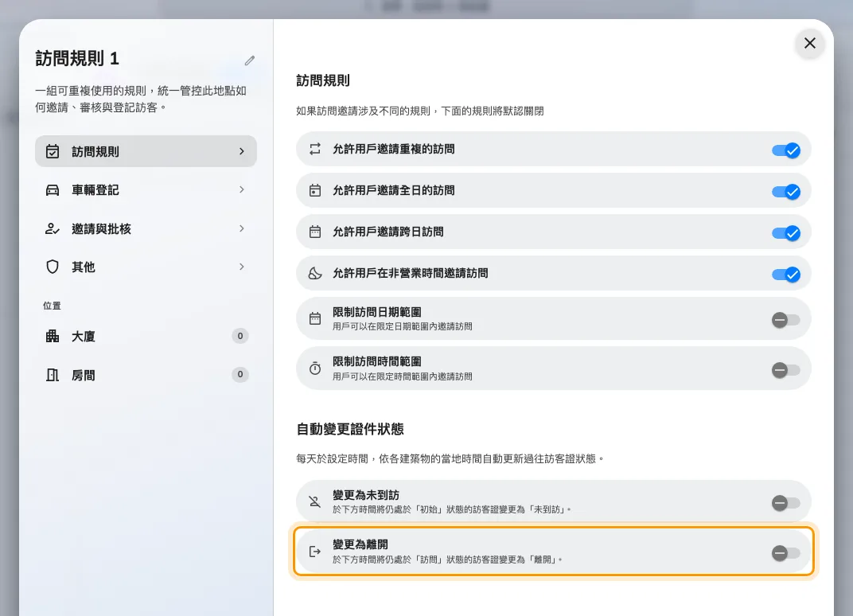The height and width of the screenshot is (616, 853).
Task: Select 訪問規則 label in sidebar
Action: pyautogui.click(x=95, y=151)
